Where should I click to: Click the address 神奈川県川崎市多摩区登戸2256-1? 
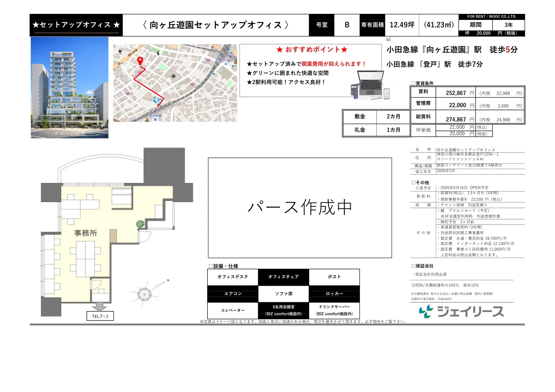(468, 154)
